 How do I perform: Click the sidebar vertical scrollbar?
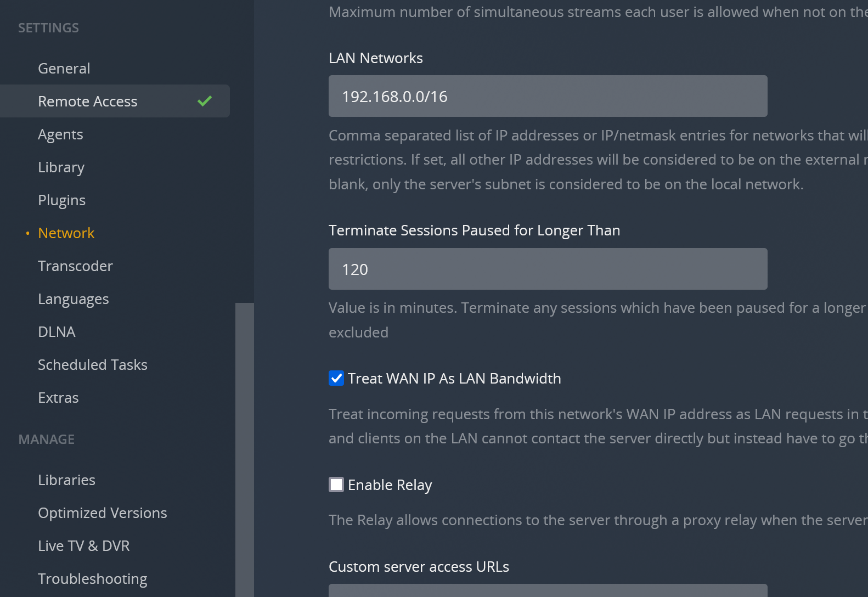pos(244,439)
